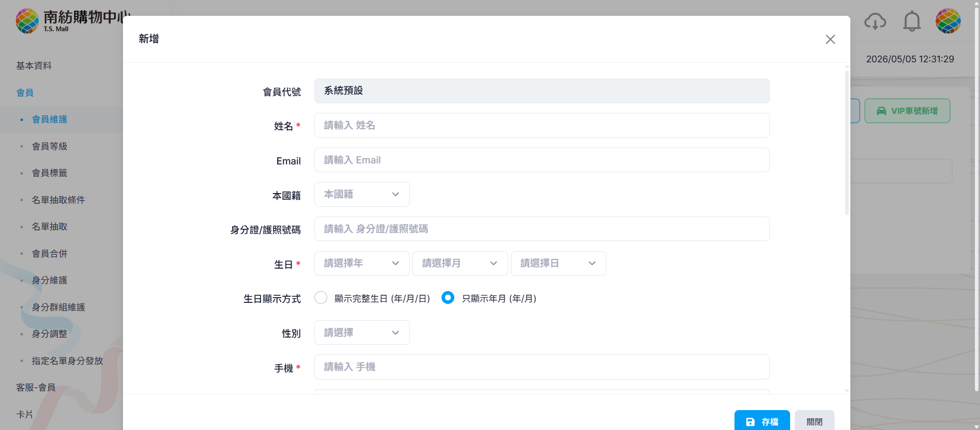Open the 本國籍 dropdown

362,195
